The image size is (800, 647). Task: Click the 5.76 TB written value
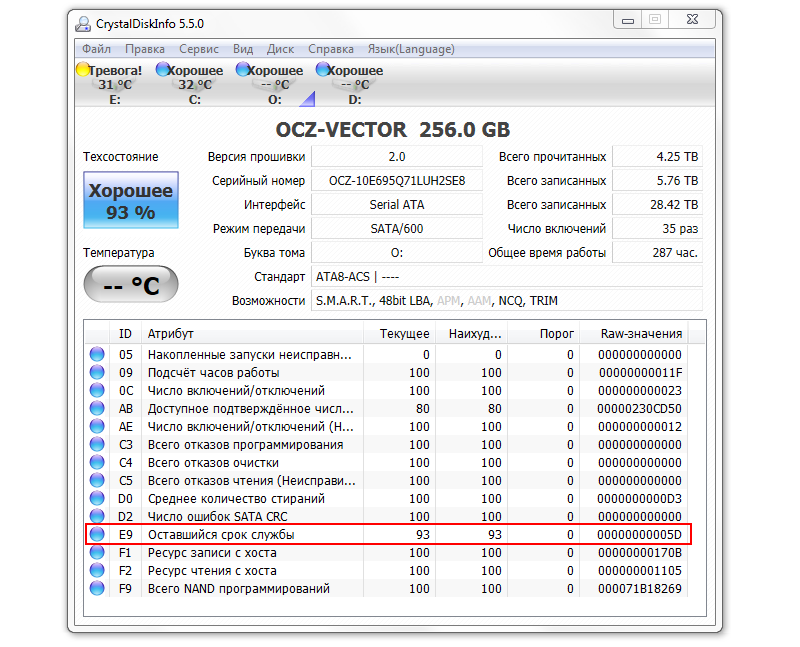coord(658,181)
